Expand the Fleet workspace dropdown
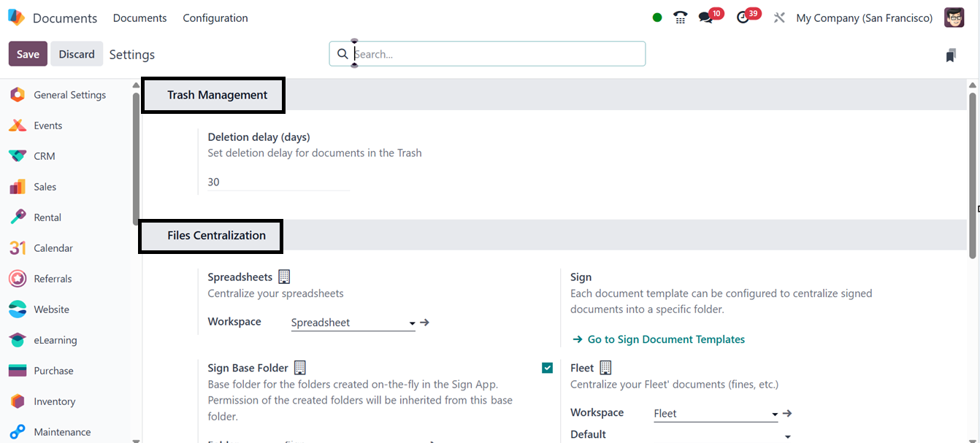980x443 pixels. tap(775, 414)
